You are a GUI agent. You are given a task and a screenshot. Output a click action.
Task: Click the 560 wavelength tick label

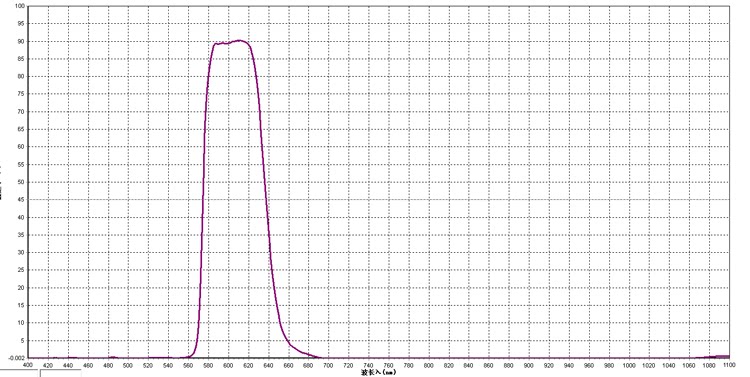click(x=188, y=366)
